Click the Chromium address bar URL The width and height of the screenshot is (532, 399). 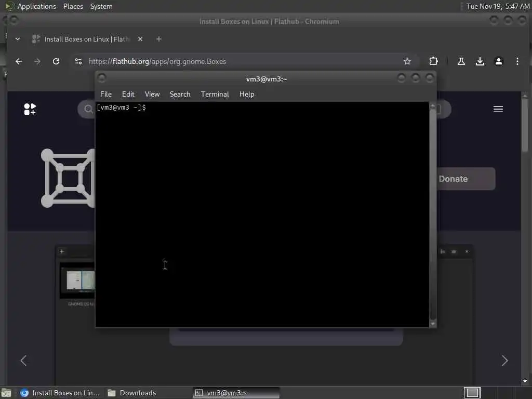(157, 61)
